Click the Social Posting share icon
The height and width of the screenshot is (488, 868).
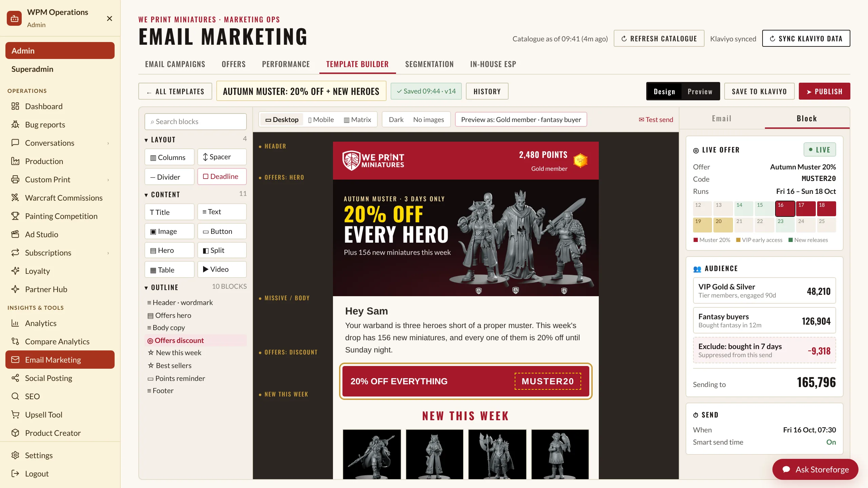[15, 378]
